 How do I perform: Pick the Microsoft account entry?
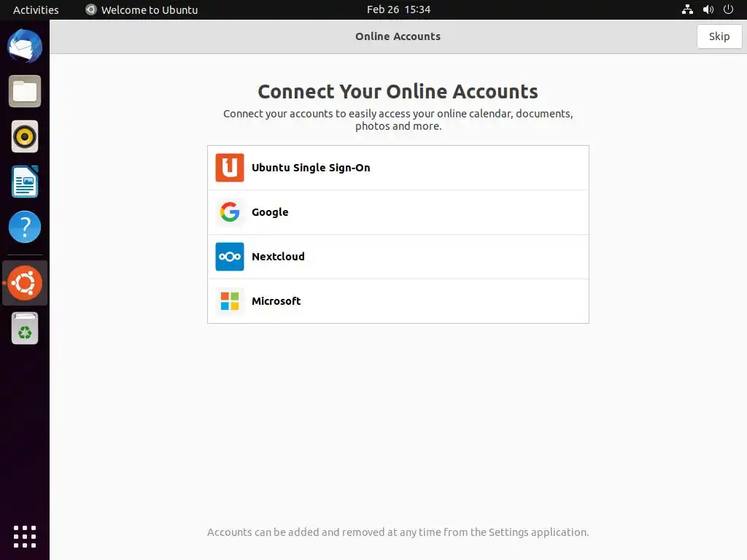coord(398,301)
